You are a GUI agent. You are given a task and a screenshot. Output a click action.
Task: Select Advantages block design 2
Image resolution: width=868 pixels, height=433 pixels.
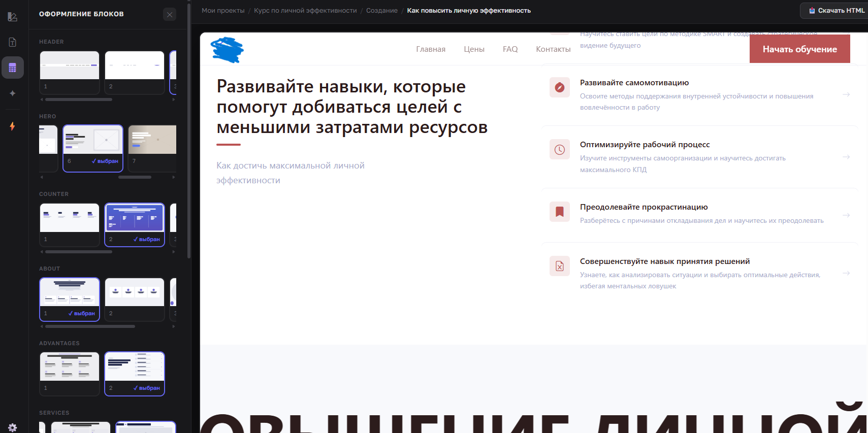tap(135, 374)
